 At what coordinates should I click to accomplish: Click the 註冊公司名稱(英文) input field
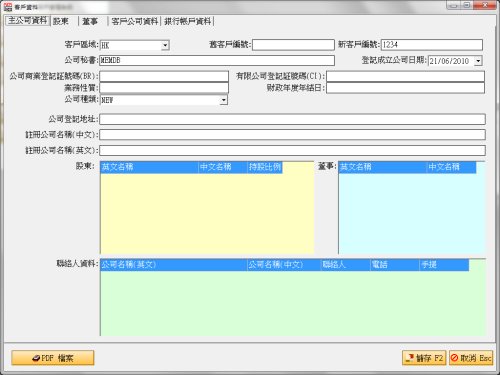tap(292, 150)
